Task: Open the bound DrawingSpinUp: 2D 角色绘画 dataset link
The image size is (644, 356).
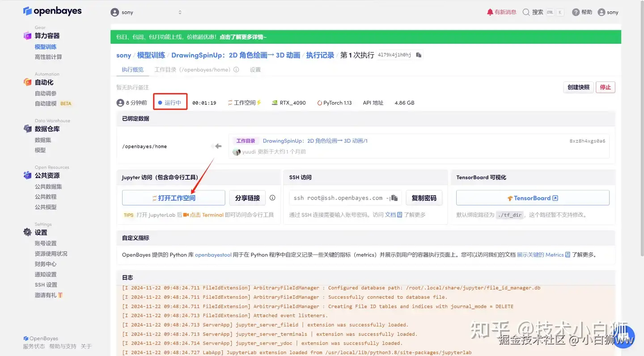Action: 315,141
